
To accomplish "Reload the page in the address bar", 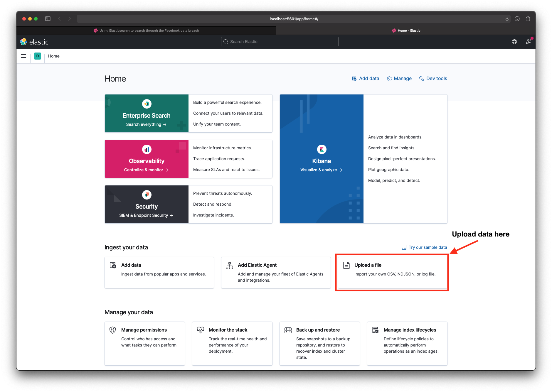I will tap(507, 19).
